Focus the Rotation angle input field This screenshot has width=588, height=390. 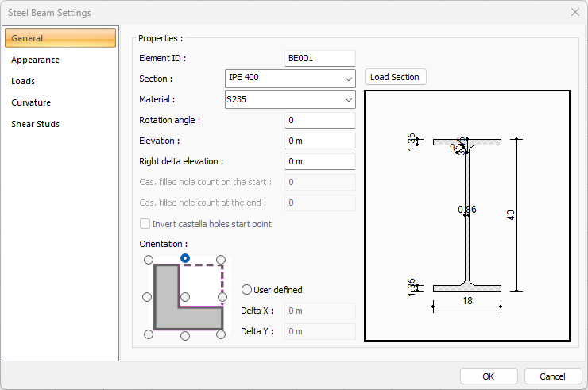point(319,120)
